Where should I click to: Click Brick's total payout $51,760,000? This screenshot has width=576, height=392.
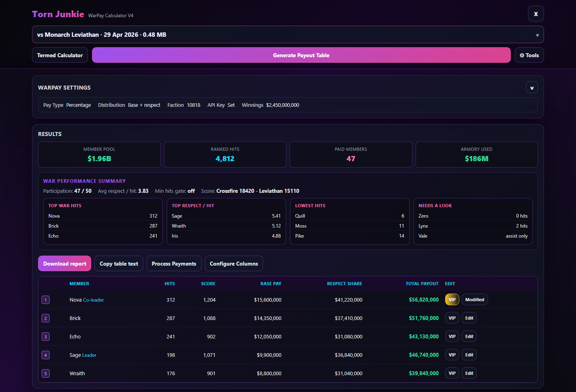[424, 318]
